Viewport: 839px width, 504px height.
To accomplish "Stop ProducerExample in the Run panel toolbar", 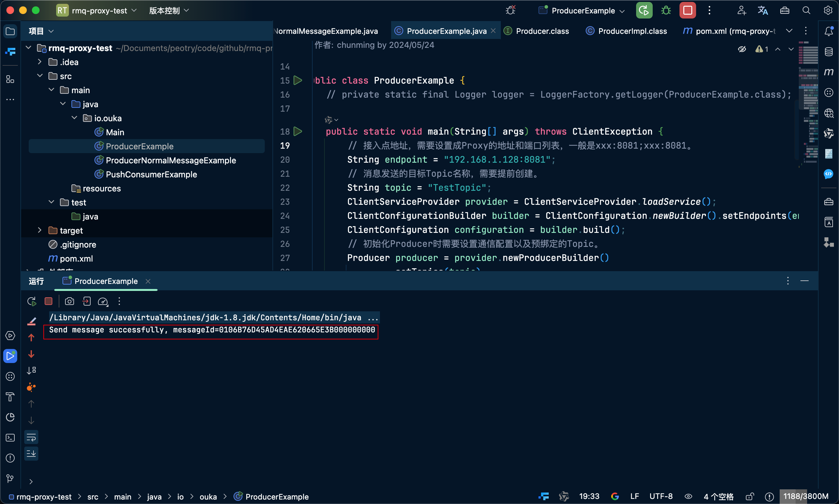I will coord(48,301).
